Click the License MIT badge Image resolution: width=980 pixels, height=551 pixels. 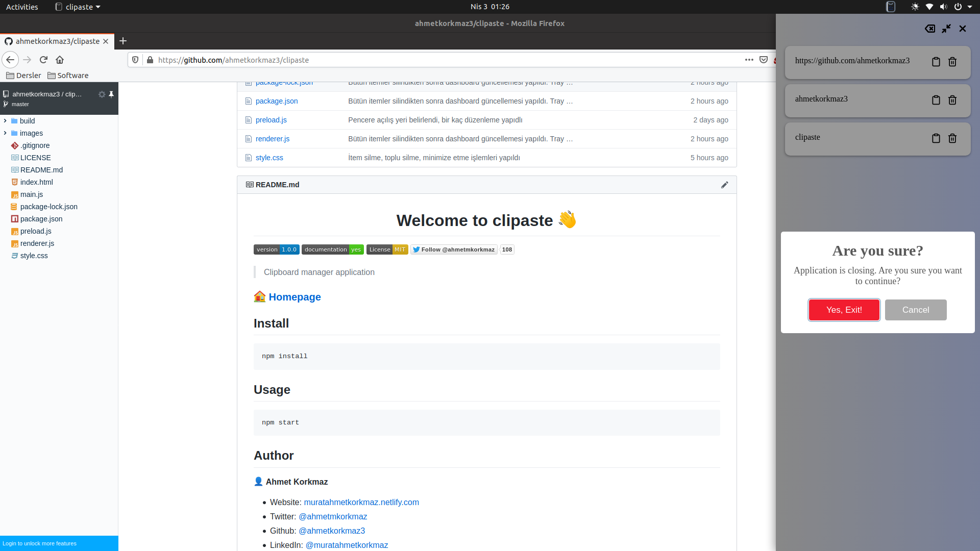[x=387, y=249]
